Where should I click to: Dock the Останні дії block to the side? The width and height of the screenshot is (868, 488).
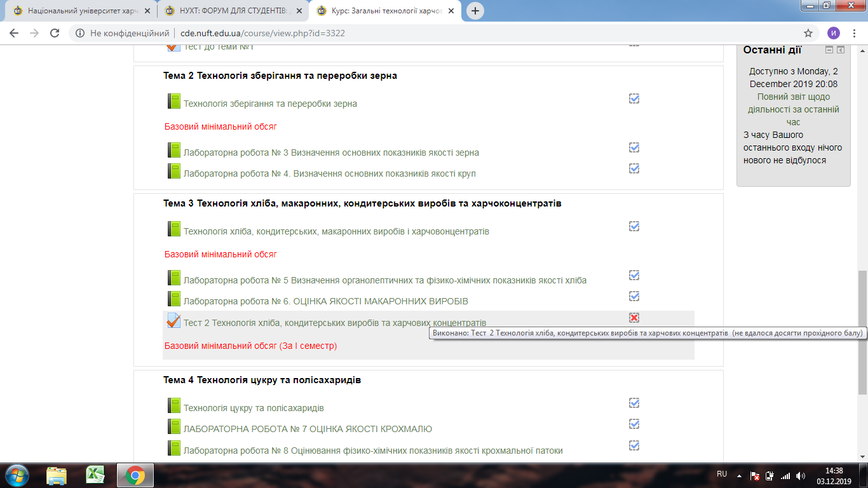pos(841,50)
